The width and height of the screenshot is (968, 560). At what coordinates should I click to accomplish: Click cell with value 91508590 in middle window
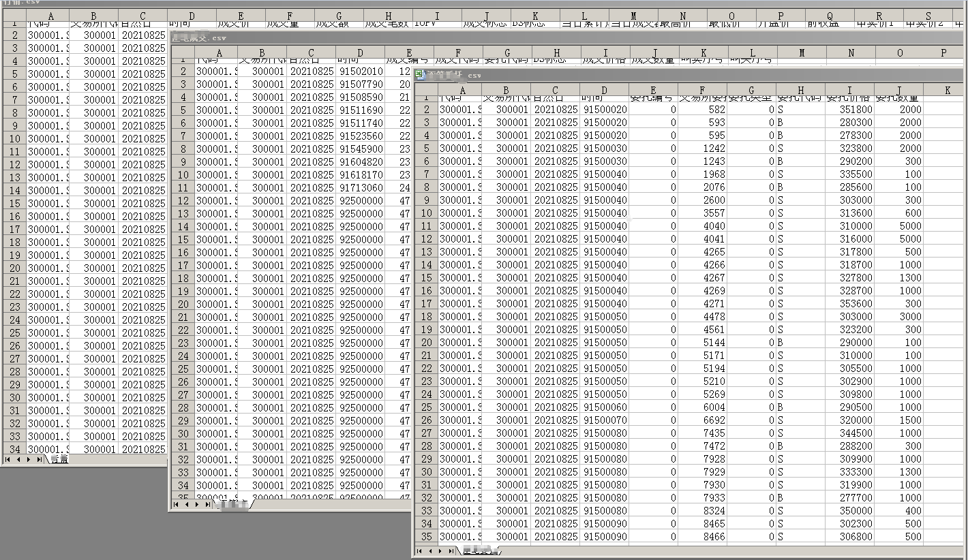coord(360,97)
